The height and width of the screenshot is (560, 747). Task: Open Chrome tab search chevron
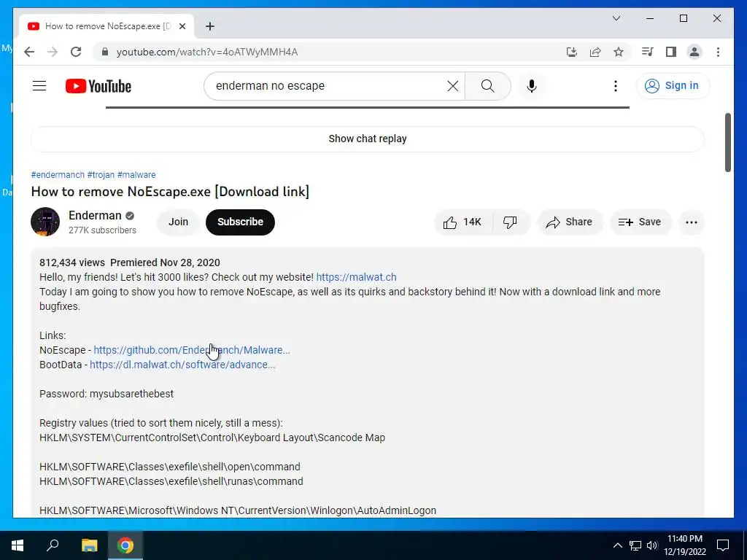click(x=616, y=18)
